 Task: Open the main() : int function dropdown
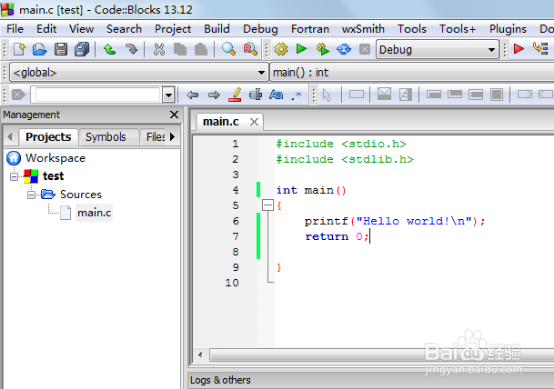pos(412,72)
